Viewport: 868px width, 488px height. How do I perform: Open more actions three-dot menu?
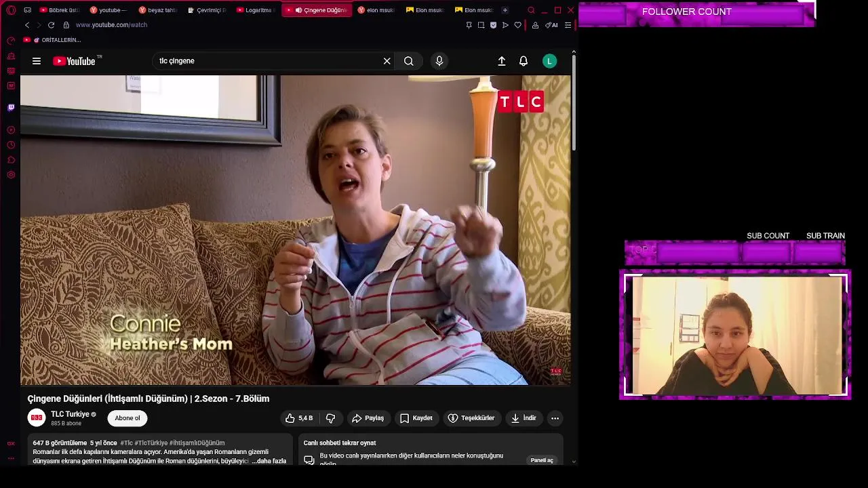555,418
